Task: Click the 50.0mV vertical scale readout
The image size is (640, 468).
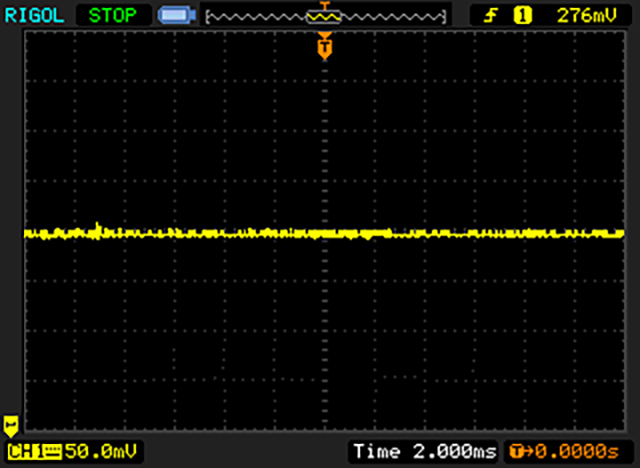Action: 101,451
